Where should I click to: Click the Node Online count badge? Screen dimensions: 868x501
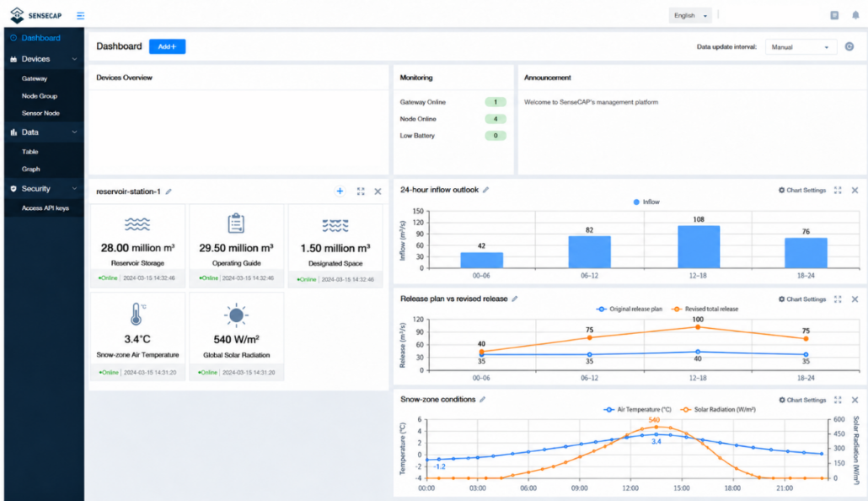pyautogui.click(x=496, y=119)
